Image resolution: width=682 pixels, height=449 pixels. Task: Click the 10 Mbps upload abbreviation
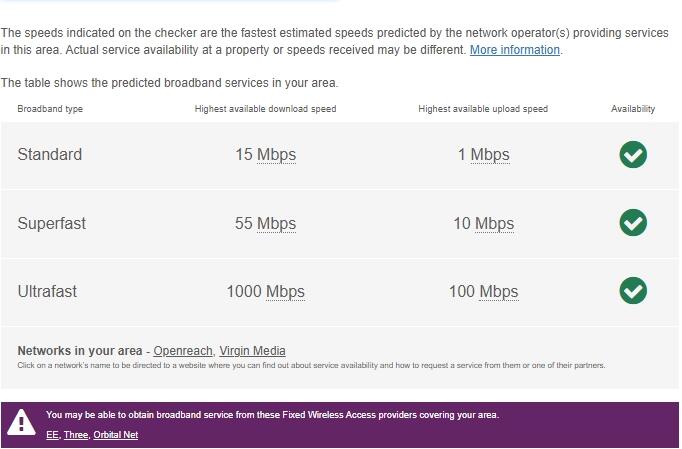pos(494,224)
